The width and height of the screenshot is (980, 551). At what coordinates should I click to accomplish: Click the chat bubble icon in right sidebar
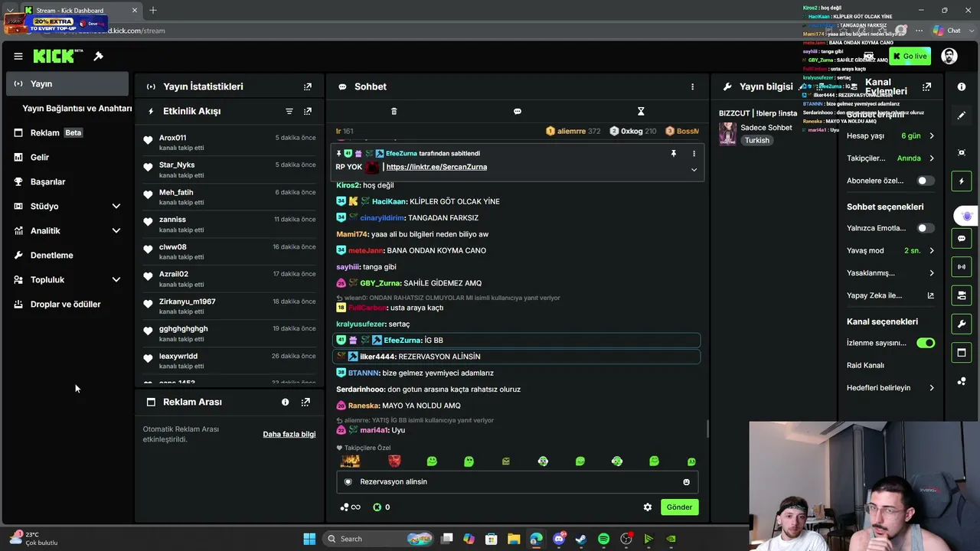click(962, 238)
